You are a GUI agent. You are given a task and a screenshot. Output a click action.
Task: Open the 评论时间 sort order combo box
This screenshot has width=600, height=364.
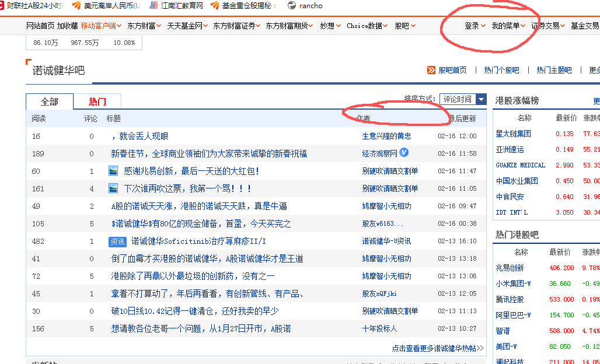[463, 99]
